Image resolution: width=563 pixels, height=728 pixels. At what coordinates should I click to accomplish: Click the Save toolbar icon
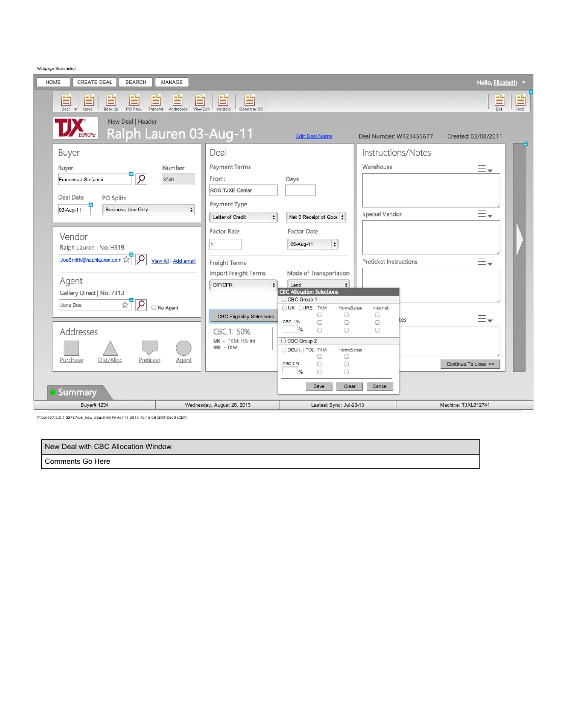tap(89, 101)
